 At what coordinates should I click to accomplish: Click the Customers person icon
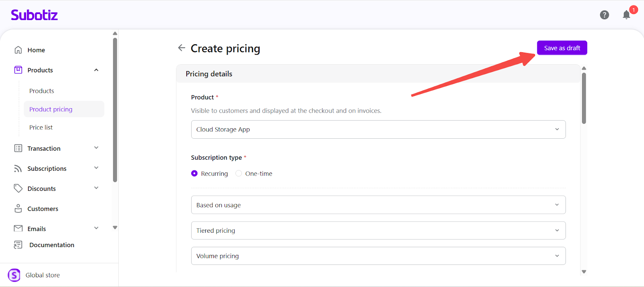18,209
